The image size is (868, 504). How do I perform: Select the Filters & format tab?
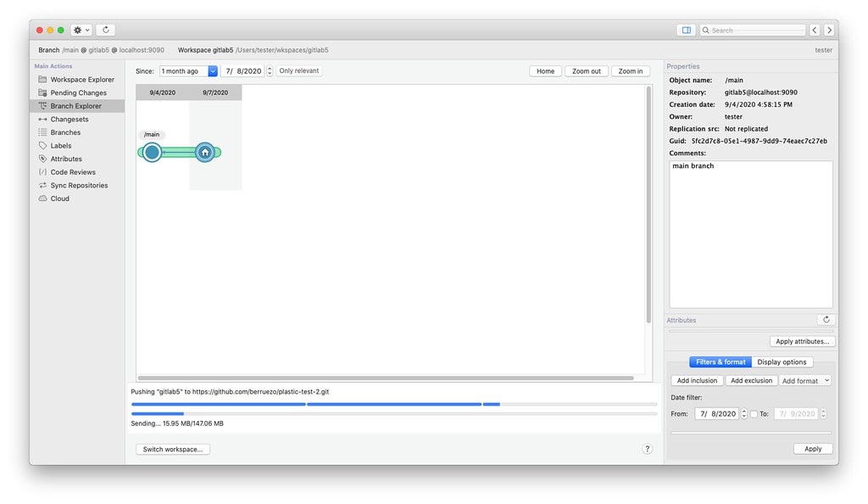point(720,361)
